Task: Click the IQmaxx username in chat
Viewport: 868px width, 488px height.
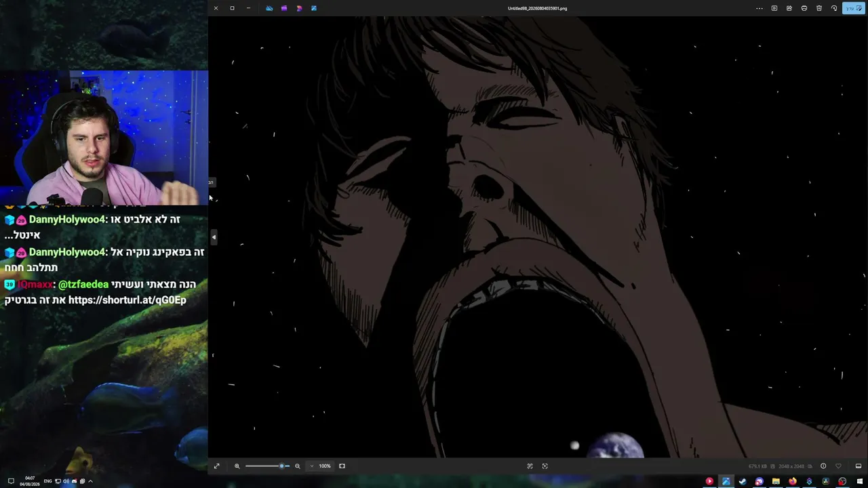Action: (x=35, y=284)
